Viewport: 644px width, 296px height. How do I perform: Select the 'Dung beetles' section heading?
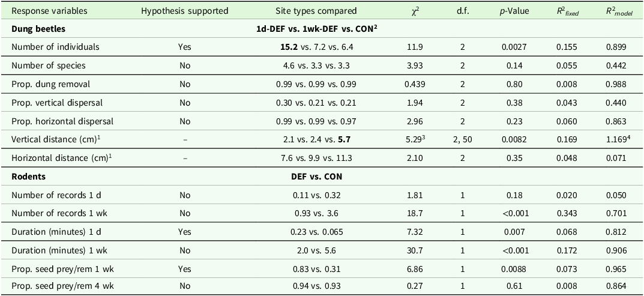(38, 28)
